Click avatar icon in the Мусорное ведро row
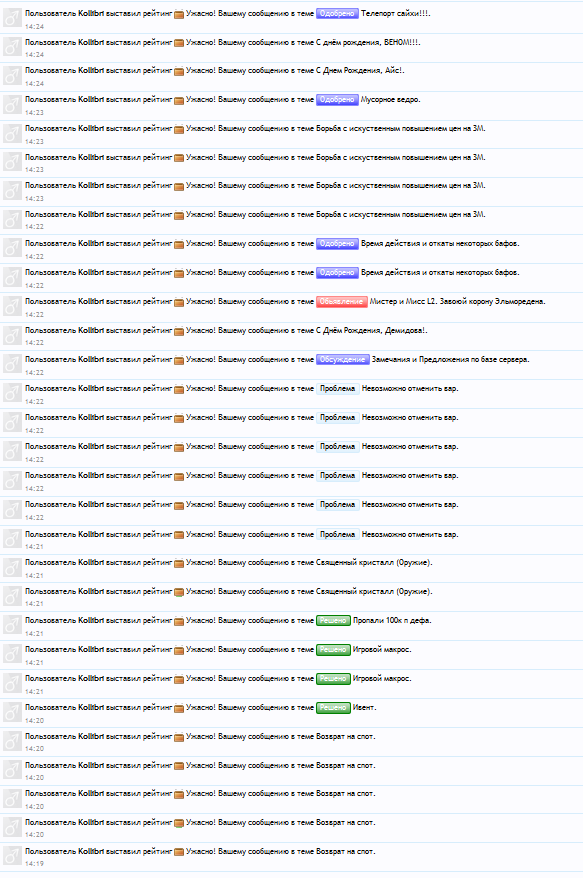 tap(12, 104)
